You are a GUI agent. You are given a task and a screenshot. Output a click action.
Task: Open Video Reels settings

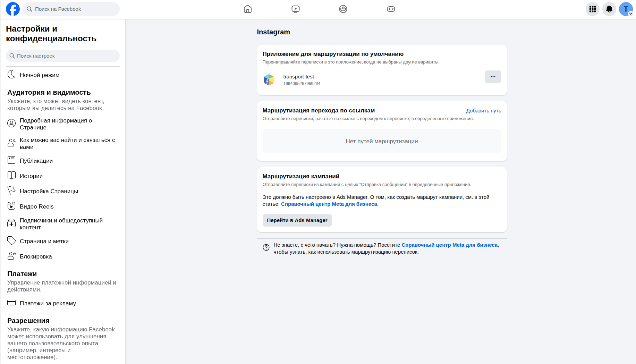[x=63, y=206]
